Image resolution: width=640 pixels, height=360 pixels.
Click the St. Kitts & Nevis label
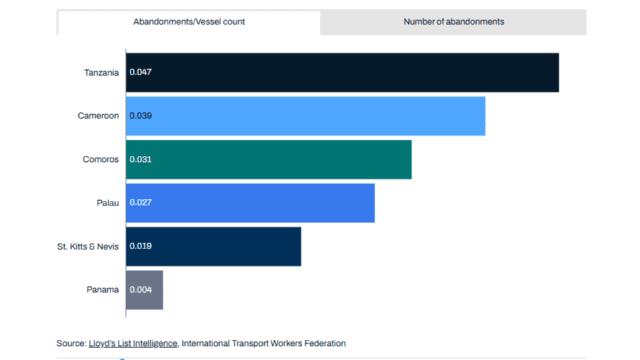click(88, 247)
